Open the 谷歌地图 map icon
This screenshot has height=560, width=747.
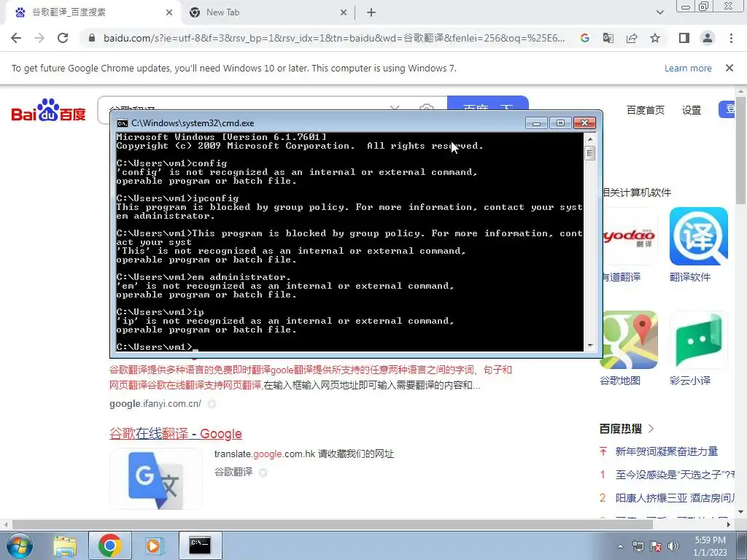point(629,340)
